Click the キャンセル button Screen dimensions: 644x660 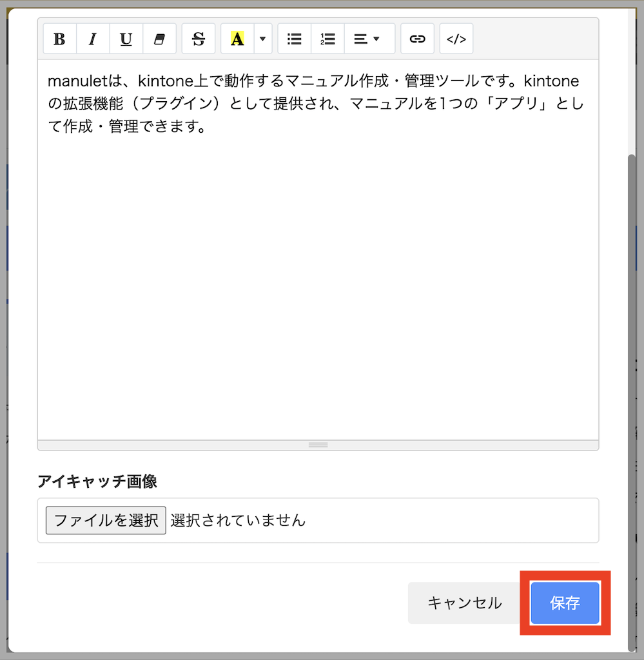point(464,603)
